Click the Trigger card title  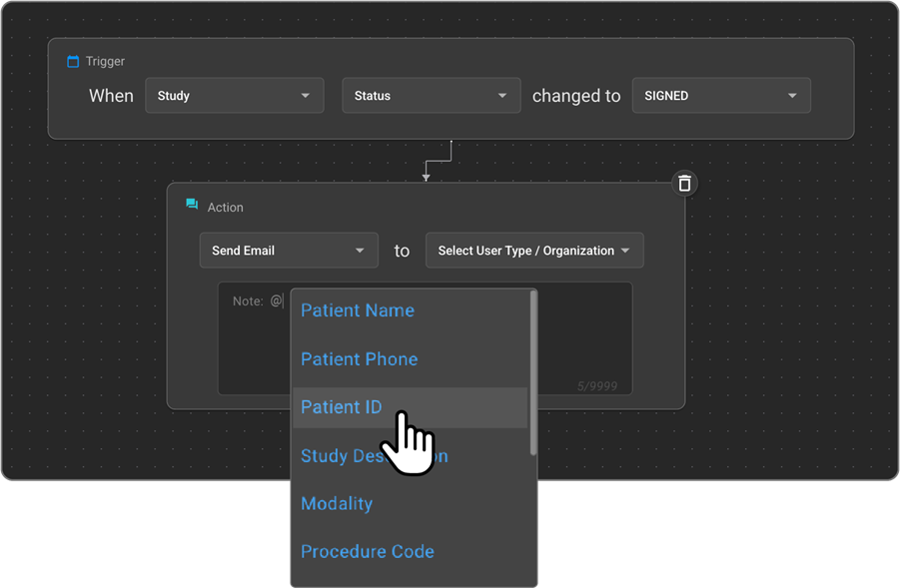point(105,62)
